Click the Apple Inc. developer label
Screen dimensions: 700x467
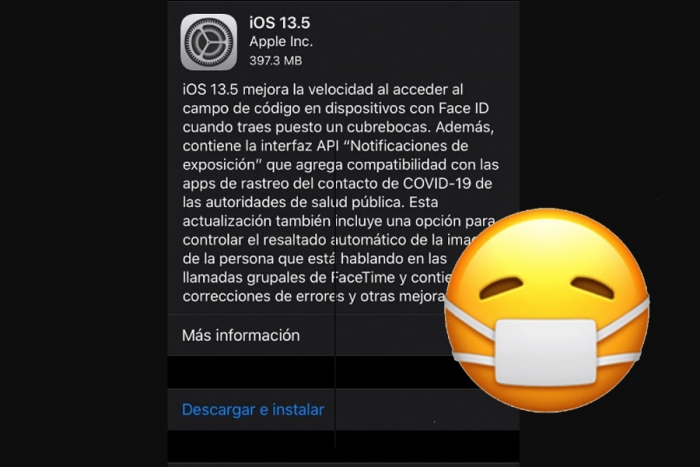(281, 42)
